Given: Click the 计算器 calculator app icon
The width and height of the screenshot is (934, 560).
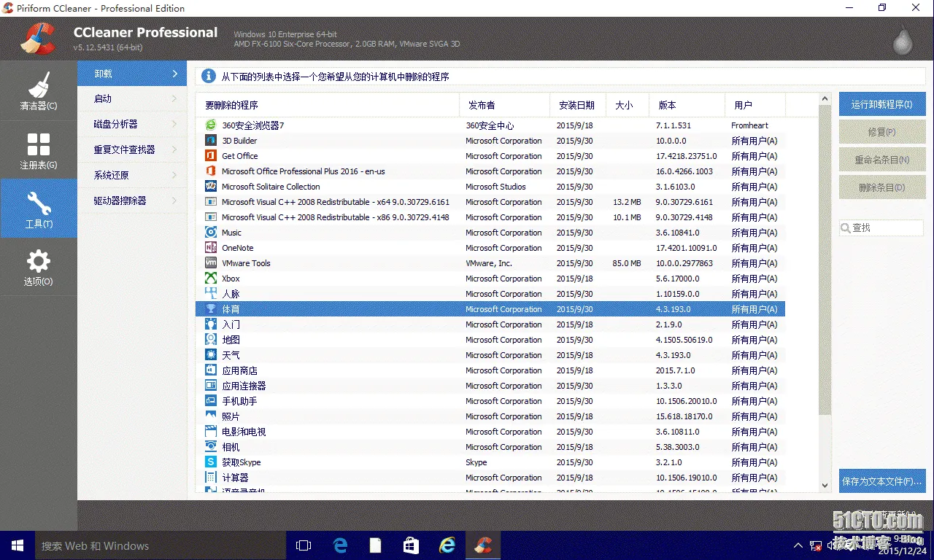Looking at the screenshot, I should tap(211, 478).
